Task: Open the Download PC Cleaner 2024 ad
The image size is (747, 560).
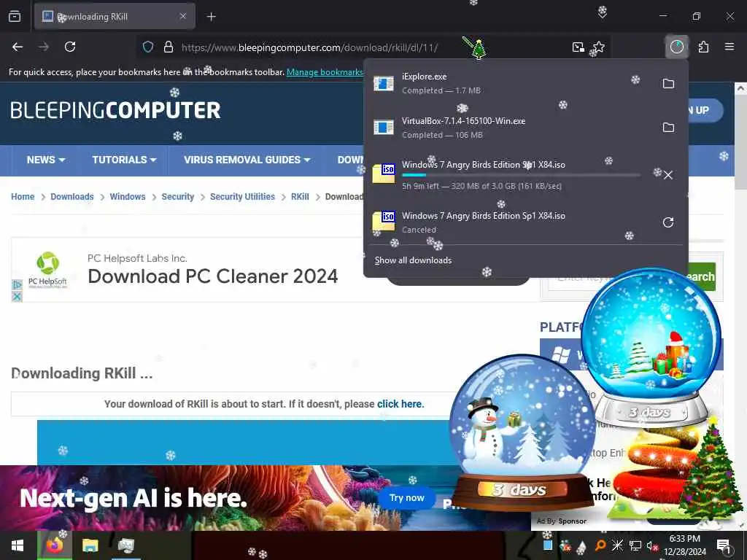Action: pos(212,276)
